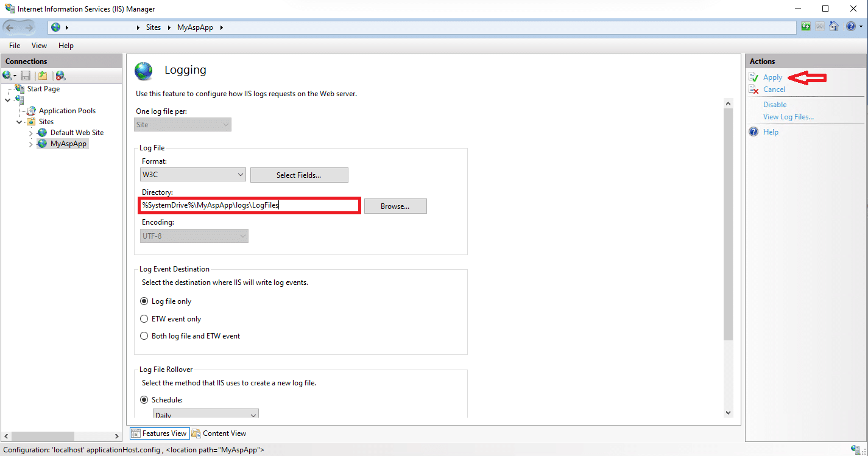Open the File menu

[15, 46]
